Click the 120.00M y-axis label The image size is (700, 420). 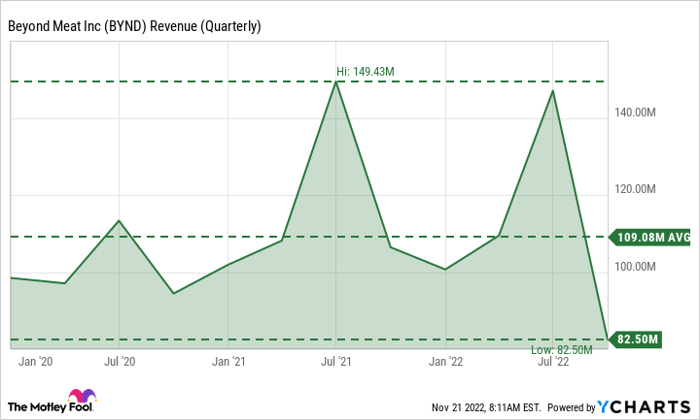click(x=635, y=189)
